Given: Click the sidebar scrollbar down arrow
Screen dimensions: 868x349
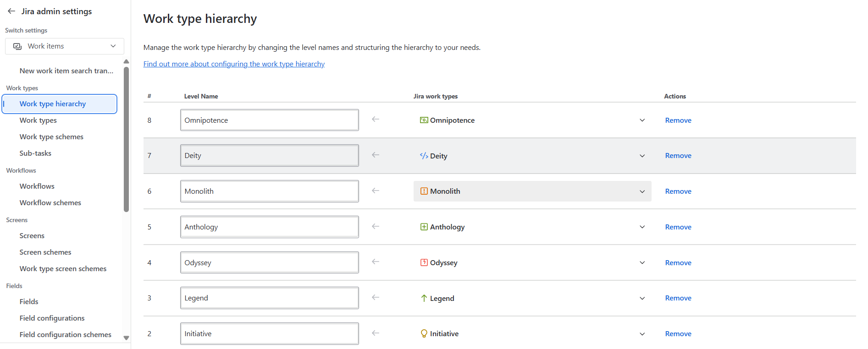Looking at the screenshot, I should [127, 338].
